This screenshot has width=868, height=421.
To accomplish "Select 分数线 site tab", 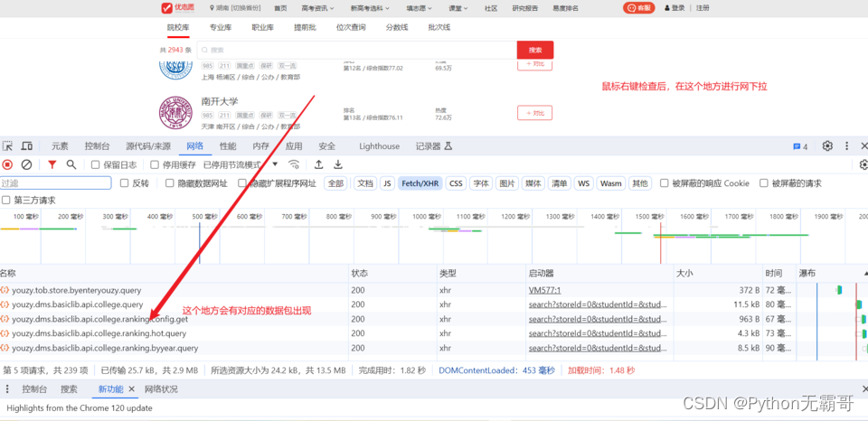I will 397,27.
